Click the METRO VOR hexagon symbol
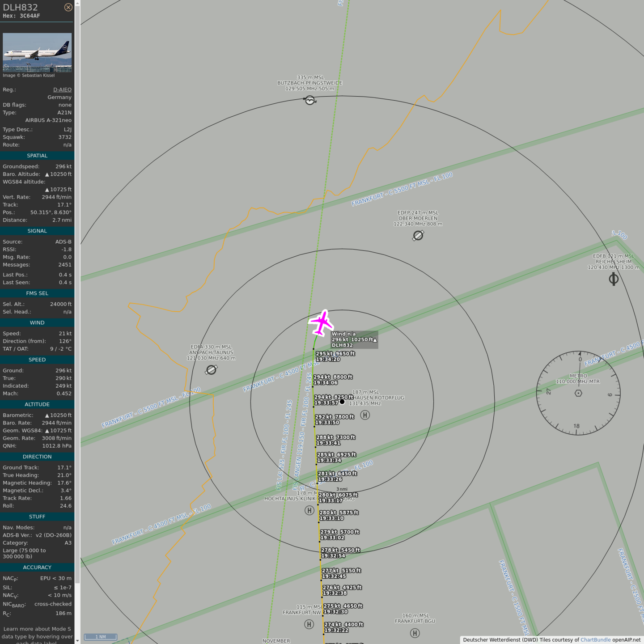The width and height of the screenshot is (644, 644). click(578, 393)
